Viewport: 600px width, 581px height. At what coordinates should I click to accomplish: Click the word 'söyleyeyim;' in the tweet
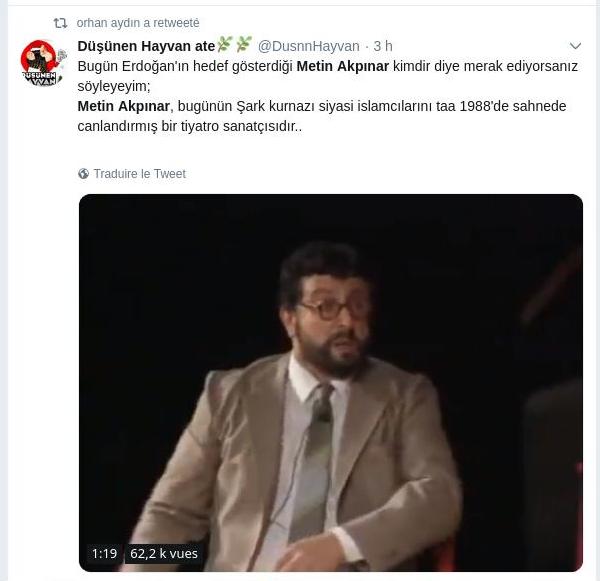click(x=114, y=86)
